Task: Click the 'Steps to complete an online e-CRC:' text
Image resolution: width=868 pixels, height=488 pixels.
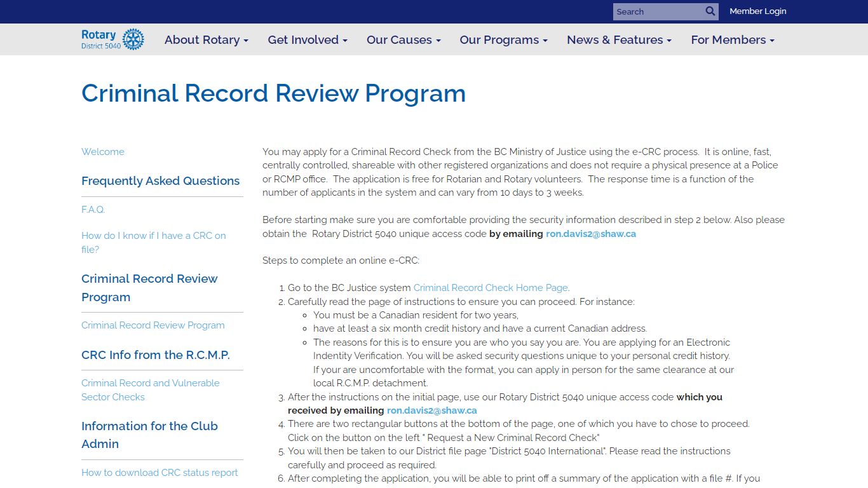Action: pos(341,261)
